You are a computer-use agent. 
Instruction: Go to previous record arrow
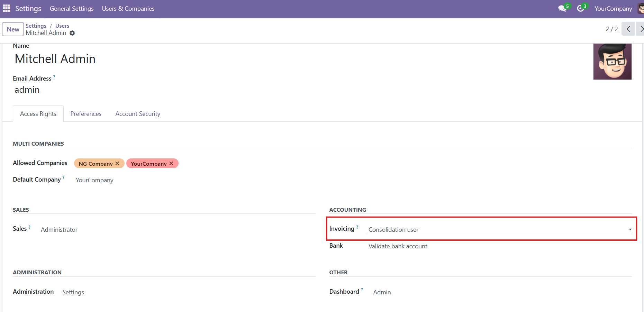[x=628, y=29]
